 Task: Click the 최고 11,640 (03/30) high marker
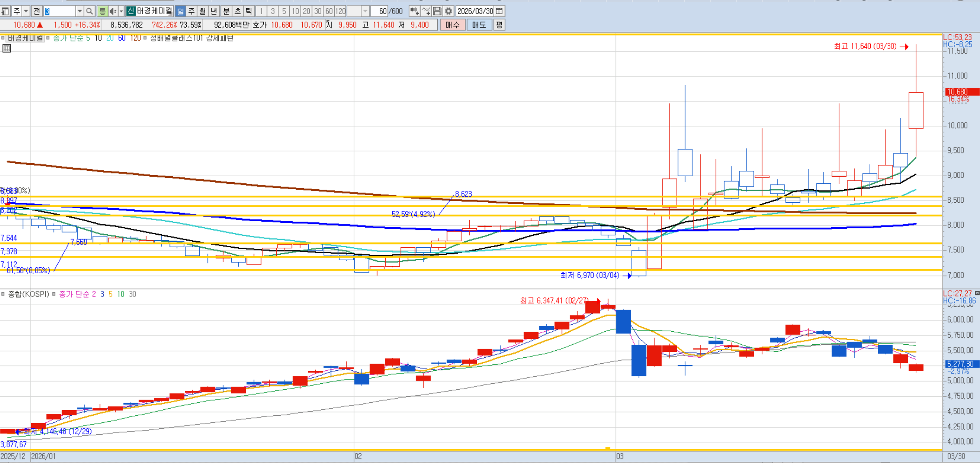[x=871, y=47]
